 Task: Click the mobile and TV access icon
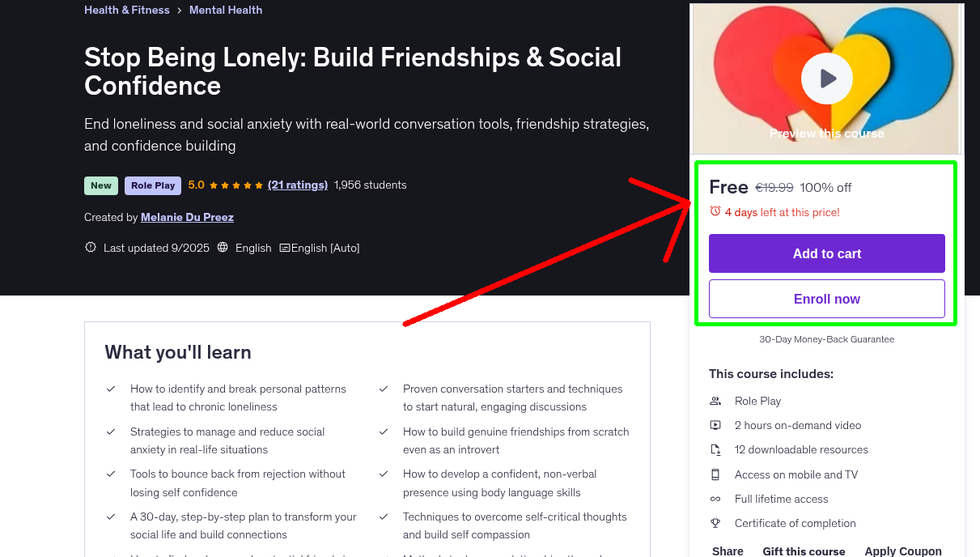[715, 474]
